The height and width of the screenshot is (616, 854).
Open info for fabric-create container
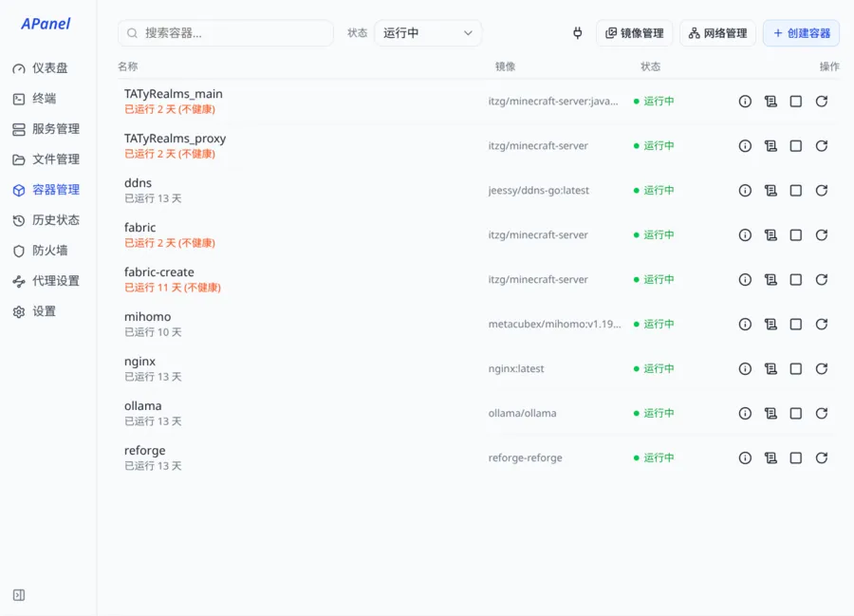(745, 279)
